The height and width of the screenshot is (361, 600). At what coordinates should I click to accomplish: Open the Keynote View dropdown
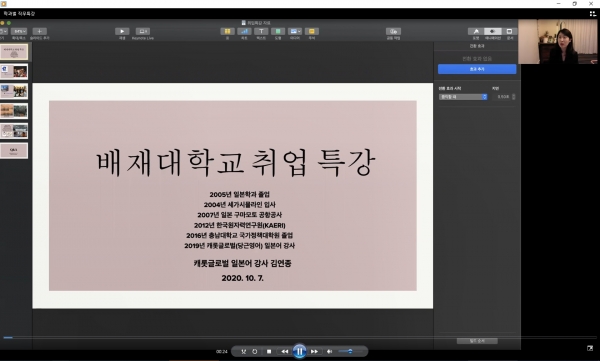[3, 31]
